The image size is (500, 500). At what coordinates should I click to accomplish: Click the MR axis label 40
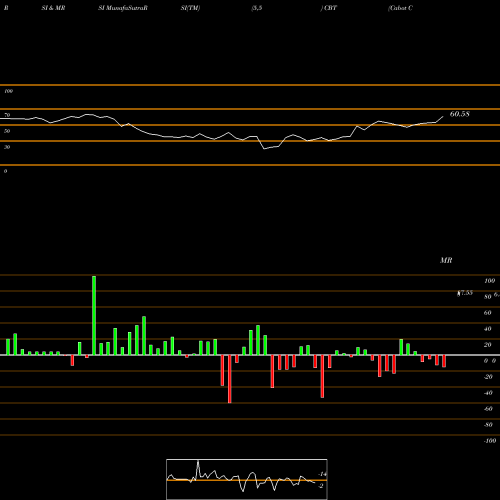488,329
